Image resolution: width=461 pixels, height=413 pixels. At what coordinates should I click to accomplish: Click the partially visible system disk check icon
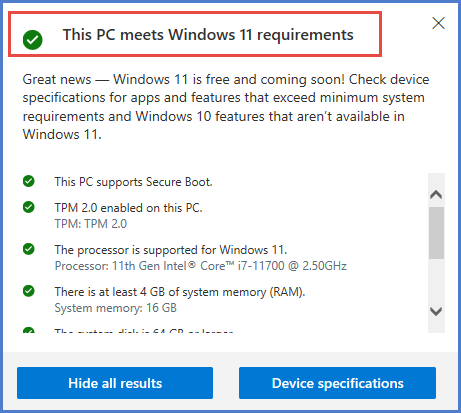coord(29,330)
